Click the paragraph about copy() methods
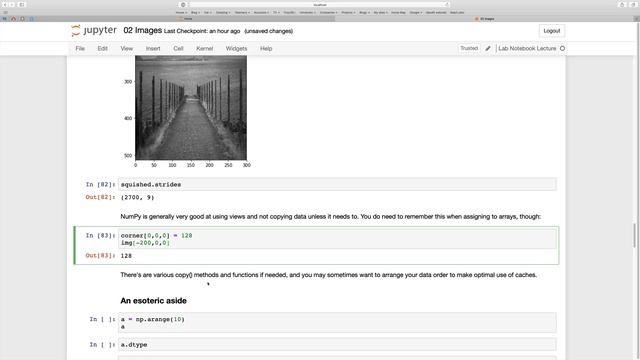This screenshot has height=360, width=640. [x=329, y=275]
